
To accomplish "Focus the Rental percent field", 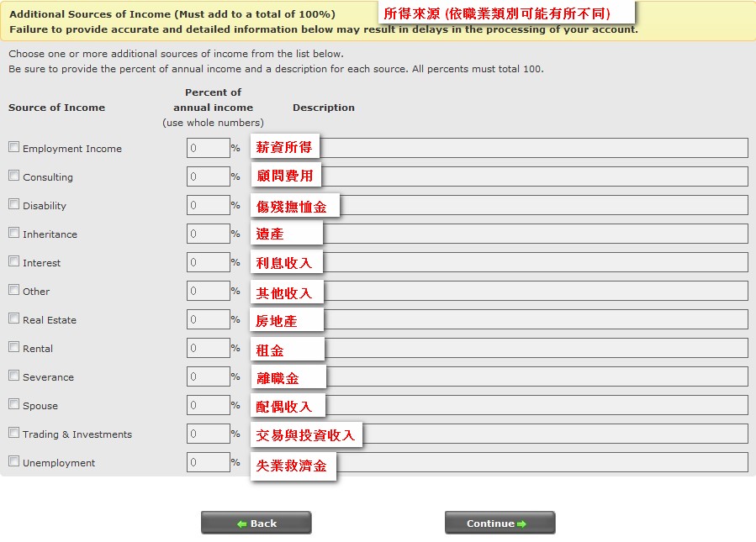I will pyautogui.click(x=209, y=348).
